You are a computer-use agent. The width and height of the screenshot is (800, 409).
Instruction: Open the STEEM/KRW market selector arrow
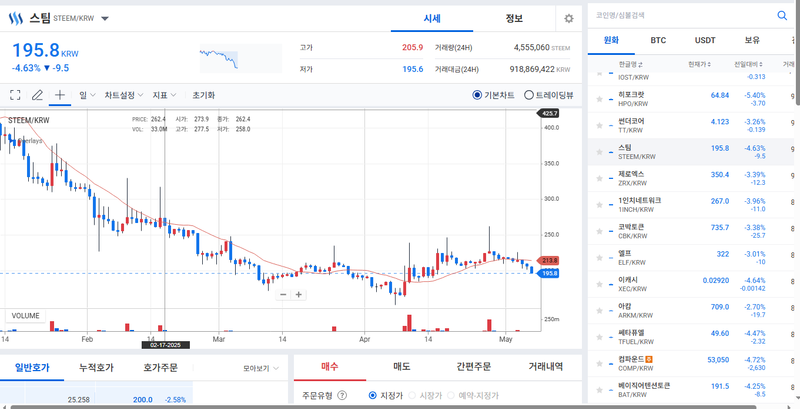click(x=105, y=19)
